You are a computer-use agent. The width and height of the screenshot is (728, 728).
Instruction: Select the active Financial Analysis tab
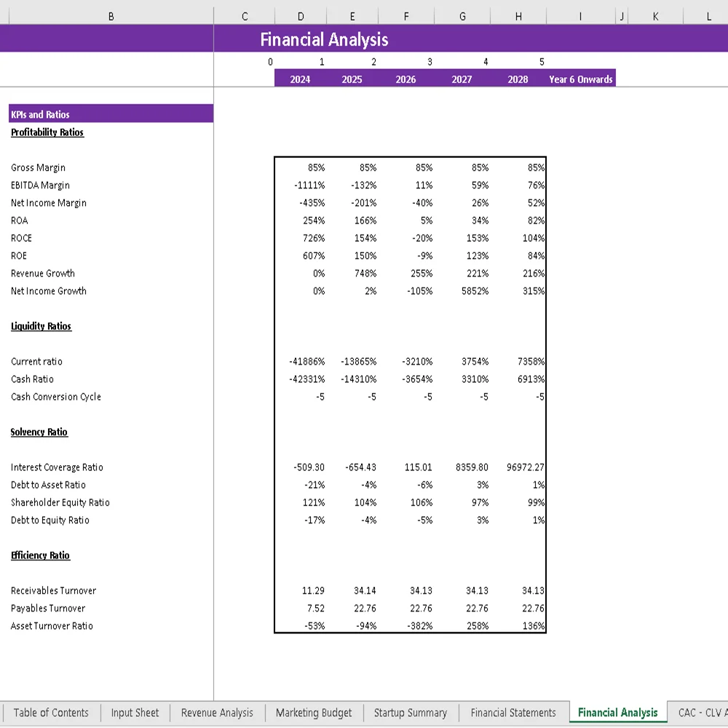[617, 713]
